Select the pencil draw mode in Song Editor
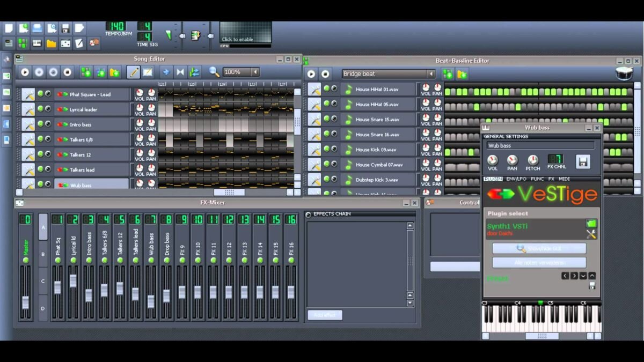 click(133, 72)
